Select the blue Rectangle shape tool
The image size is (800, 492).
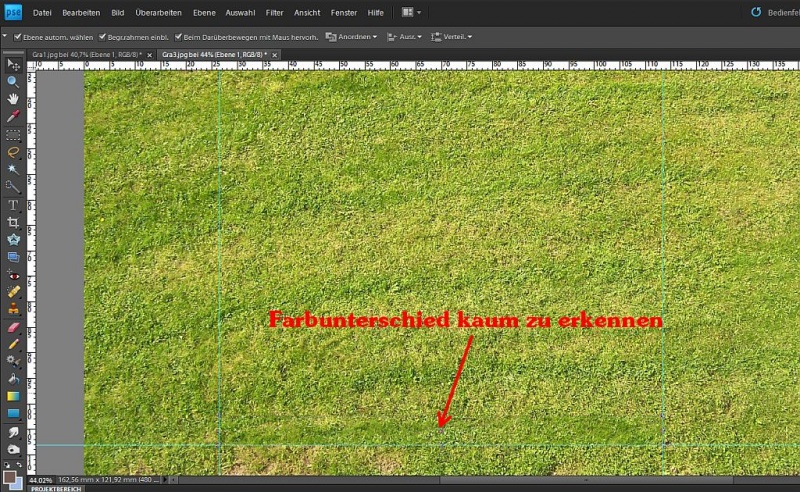click(x=13, y=413)
